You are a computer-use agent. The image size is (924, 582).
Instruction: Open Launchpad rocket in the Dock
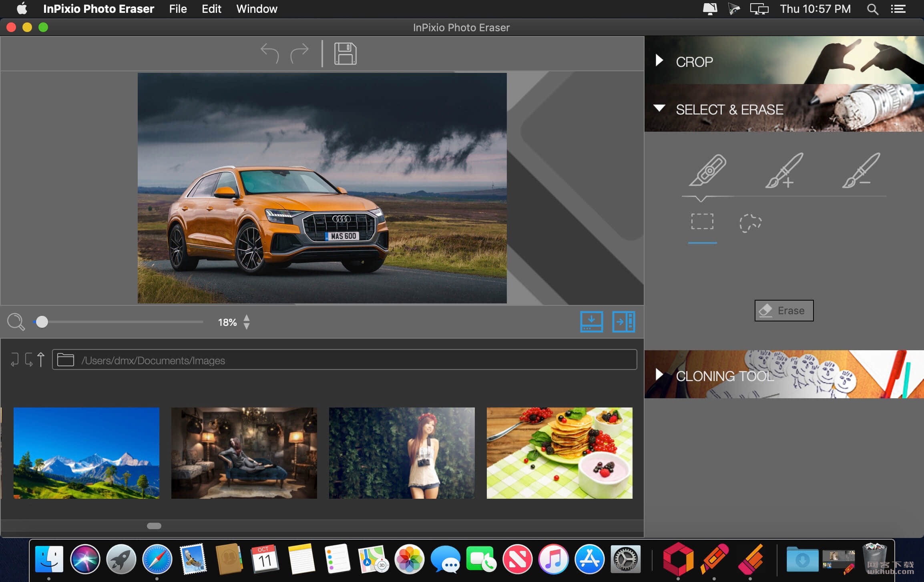(121, 559)
